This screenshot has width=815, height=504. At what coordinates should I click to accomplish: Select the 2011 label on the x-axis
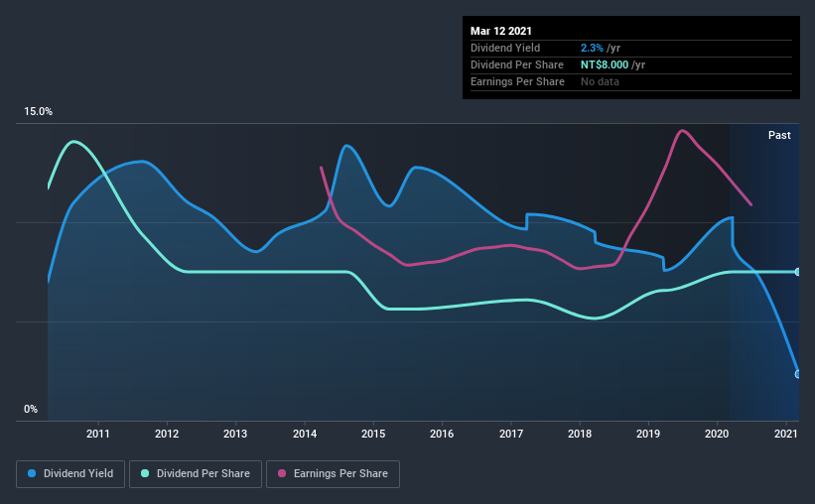[x=97, y=434]
